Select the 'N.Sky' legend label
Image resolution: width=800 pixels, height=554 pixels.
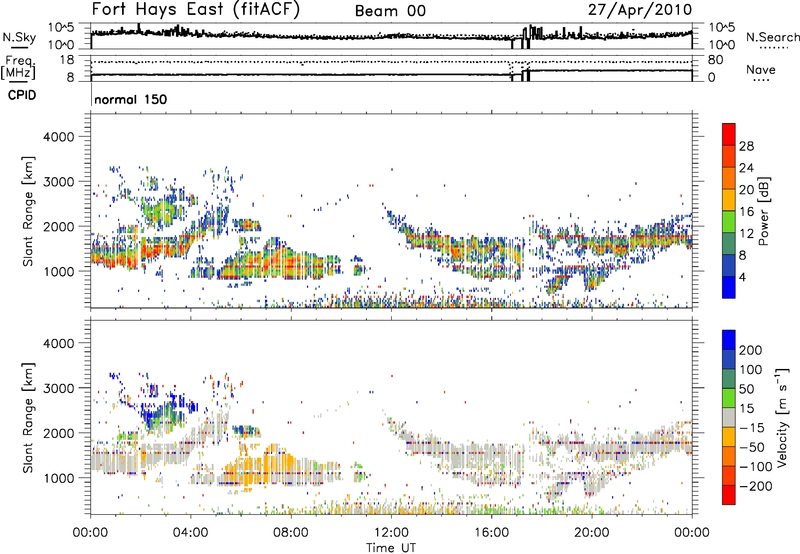point(19,37)
